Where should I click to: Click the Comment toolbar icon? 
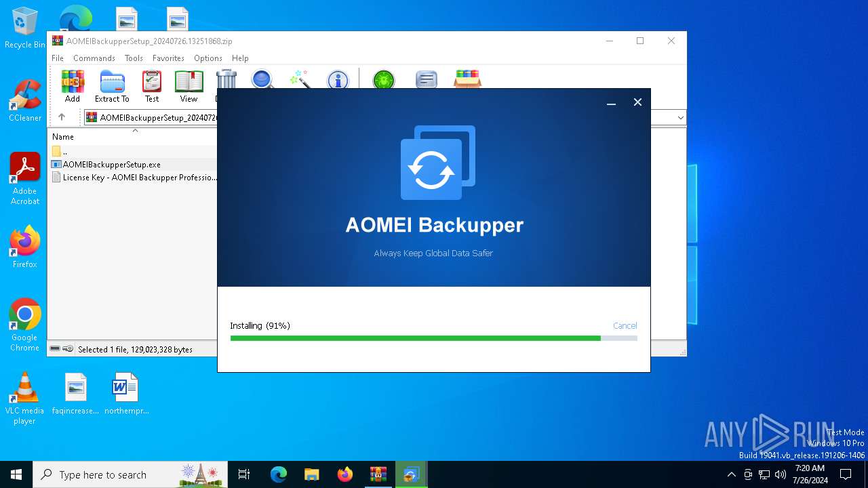[x=426, y=80]
